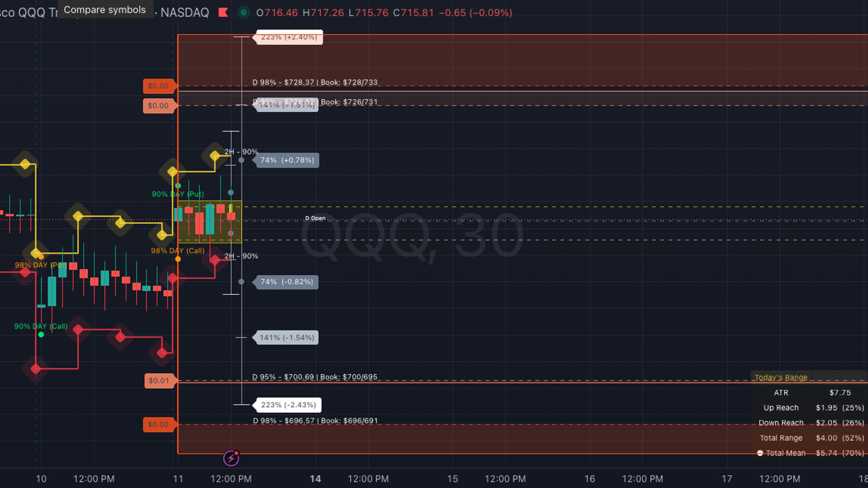Click the Total Mean $5.74 (70%) value
The height and width of the screenshot is (488, 868).
[x=840, y=453]
